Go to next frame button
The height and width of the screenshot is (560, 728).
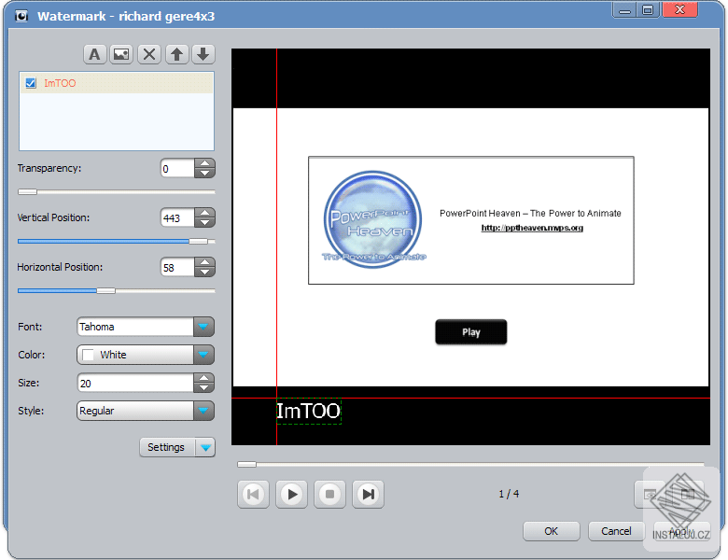tap(368, 494)
